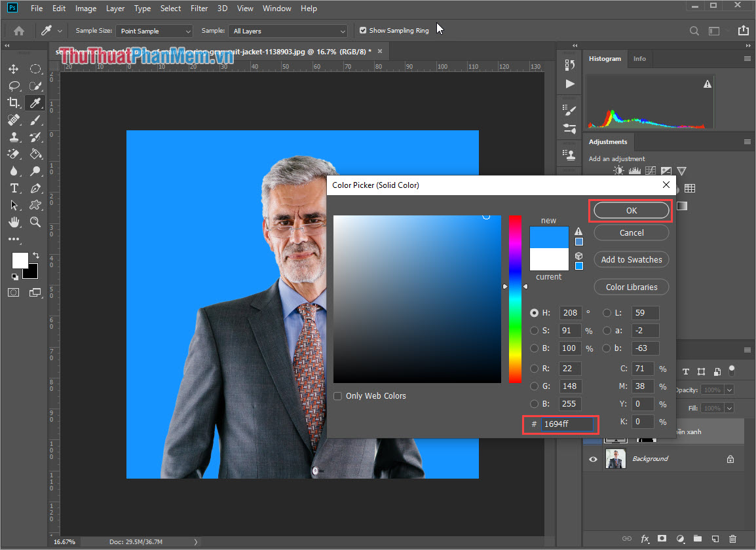Viewport: 756px width, 550px height.
Task: Open the Filter menu
Action: [199, 9]
